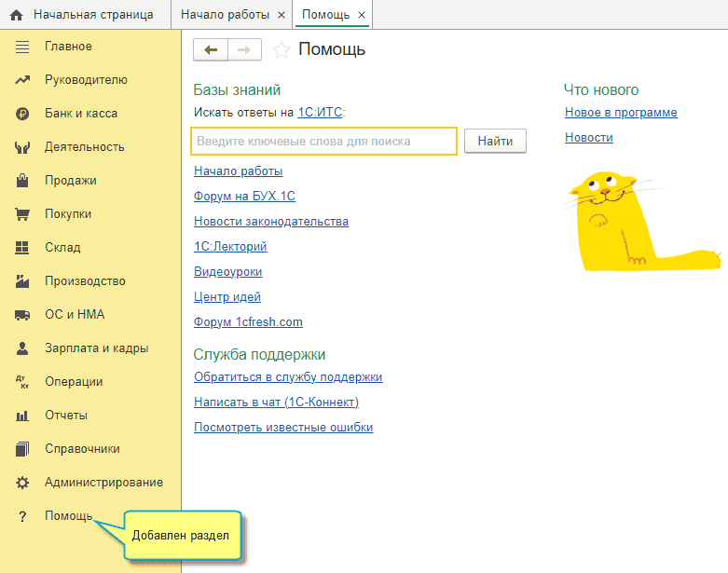Click Обратиться в службу поддержки link
This screenshot has height=573, width=728.
point(288,377)
